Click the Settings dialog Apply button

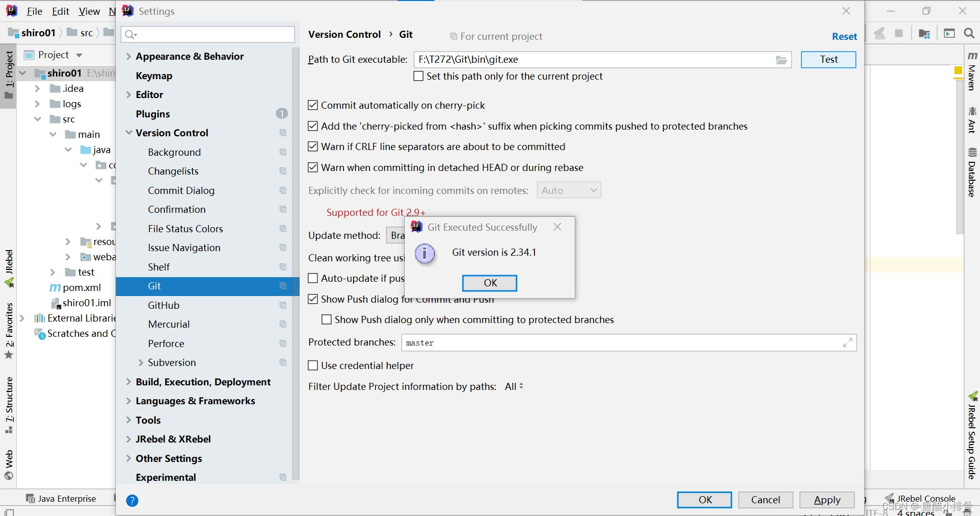click(x=827, y=500)
